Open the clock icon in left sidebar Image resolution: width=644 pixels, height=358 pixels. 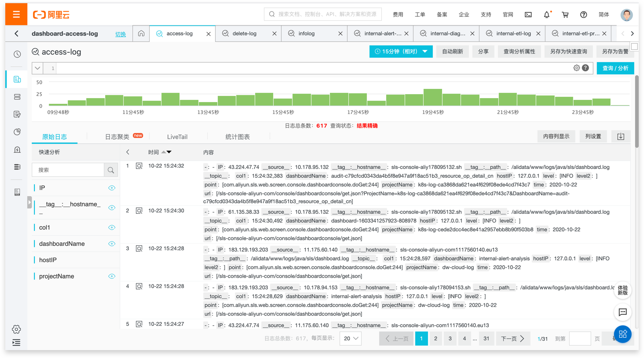[17, 54]
